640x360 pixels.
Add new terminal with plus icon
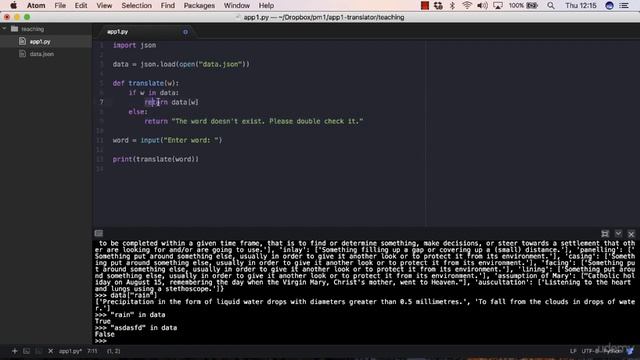(14, 351)
